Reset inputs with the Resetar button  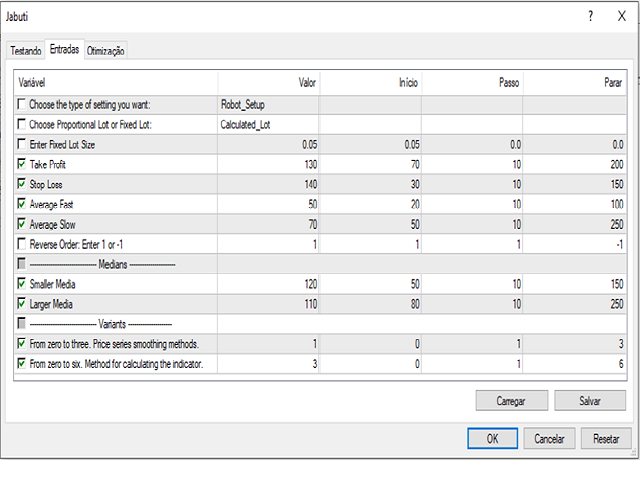tap(606, 438)
